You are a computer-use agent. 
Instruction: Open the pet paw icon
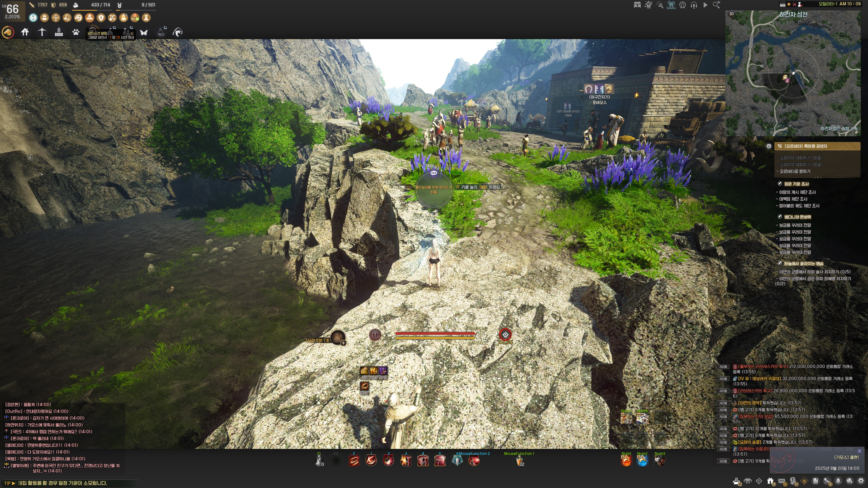click(76, 32)
